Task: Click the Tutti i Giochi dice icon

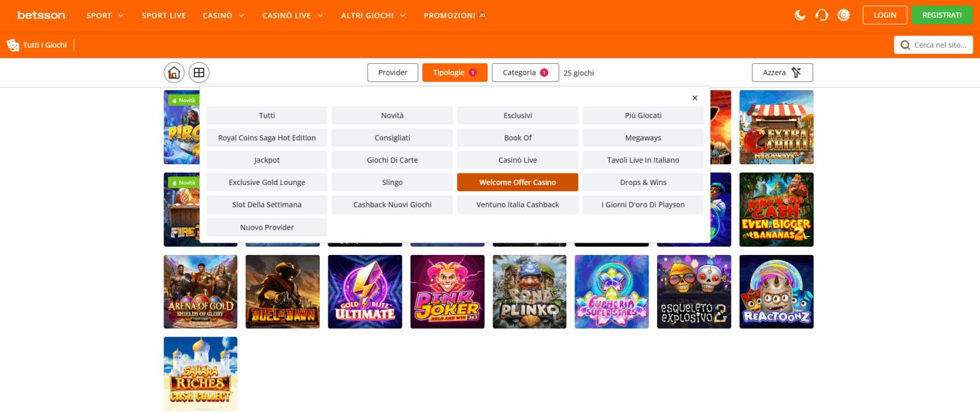Action: click(x=13, y=45)
